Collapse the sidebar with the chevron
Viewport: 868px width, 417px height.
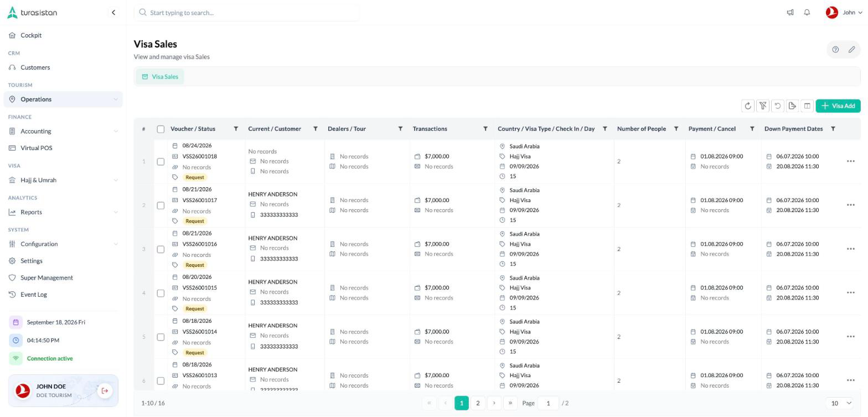coord(113,13)
